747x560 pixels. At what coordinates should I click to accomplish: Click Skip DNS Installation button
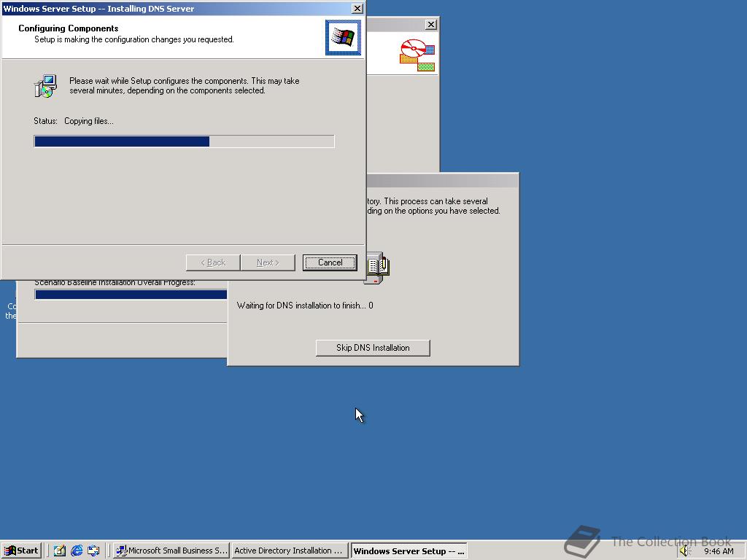(x=373, y=348)
